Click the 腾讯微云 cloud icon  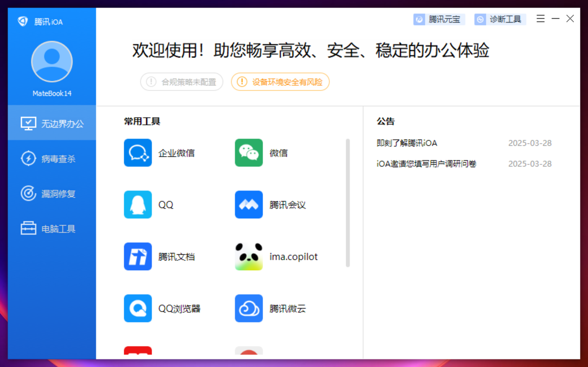(x=249, y=308)
